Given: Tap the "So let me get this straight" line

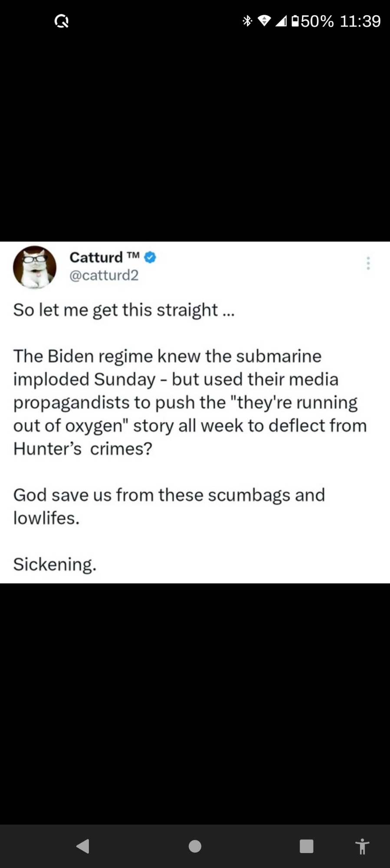Looking at the screenshot, I should tap(124, 310).
